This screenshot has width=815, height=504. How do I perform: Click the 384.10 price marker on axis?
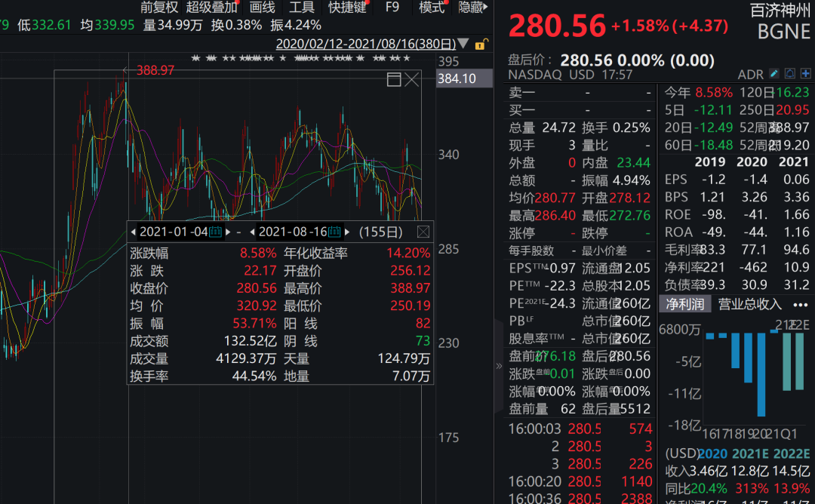pos(457,78)
